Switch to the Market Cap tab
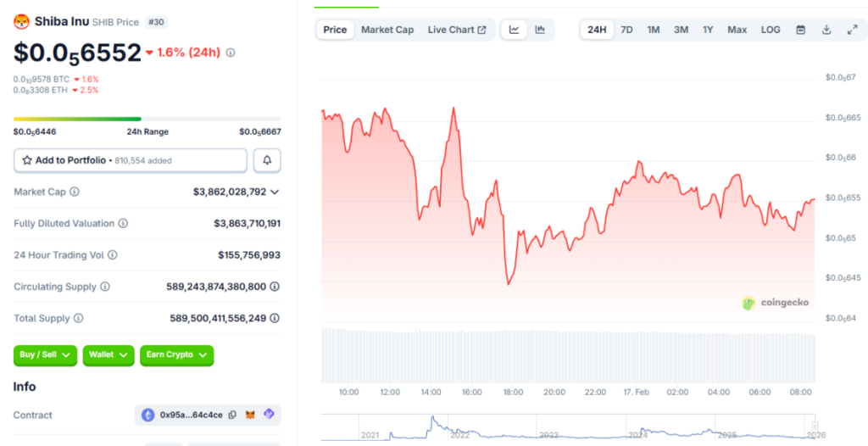The height and width of the screenshot is (446, 868). 387,30
